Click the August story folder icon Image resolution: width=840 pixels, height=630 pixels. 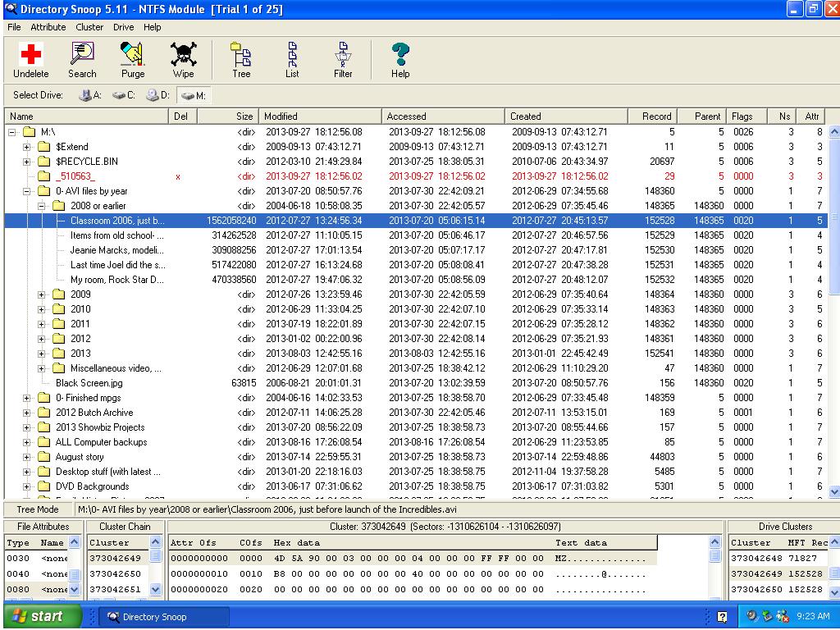click(x=44, y=457)
